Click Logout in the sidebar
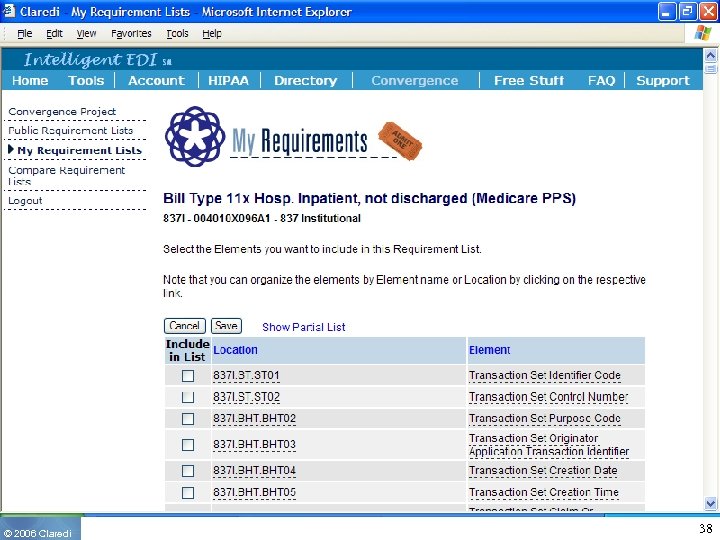Image resolution: width=720 pixels, height=540 pixels. 25,201
